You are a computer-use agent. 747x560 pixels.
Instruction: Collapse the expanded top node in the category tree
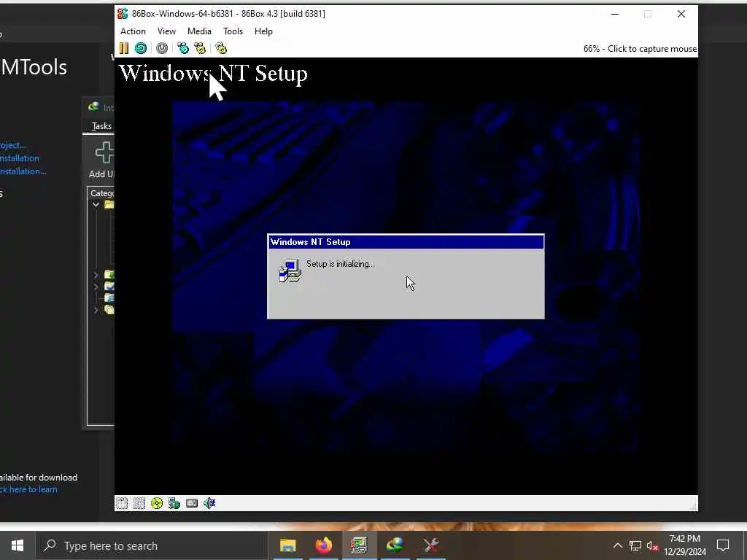point(96,204)
